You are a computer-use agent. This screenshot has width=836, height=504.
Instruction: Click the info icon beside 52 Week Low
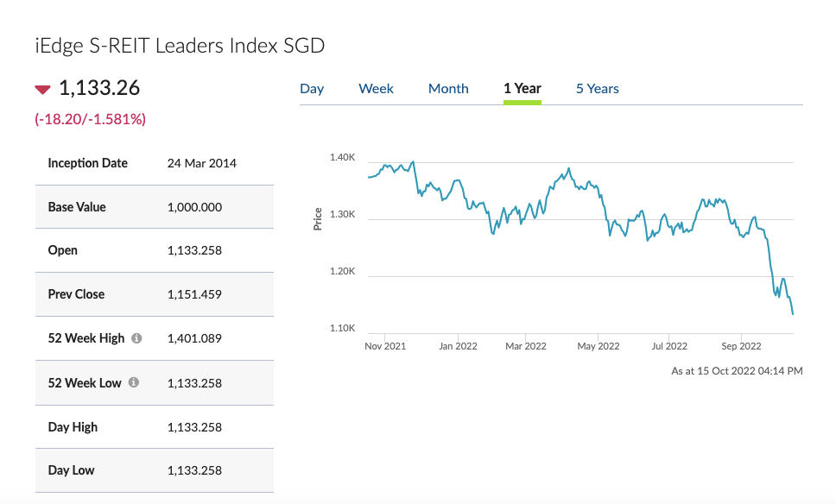pyautogui.click(x=134, y=382)
